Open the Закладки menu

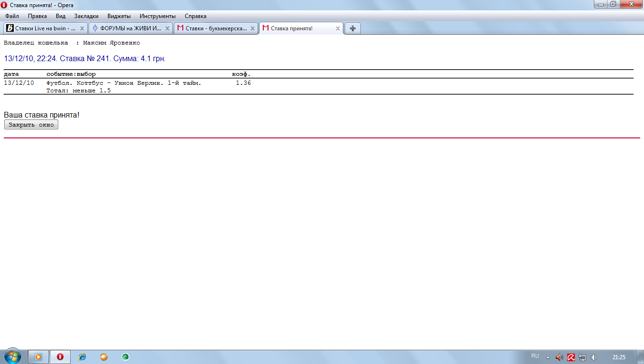point(86,16)
